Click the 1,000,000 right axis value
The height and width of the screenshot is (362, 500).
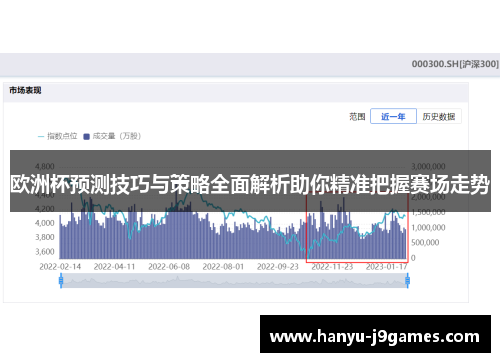pos(428,228)
